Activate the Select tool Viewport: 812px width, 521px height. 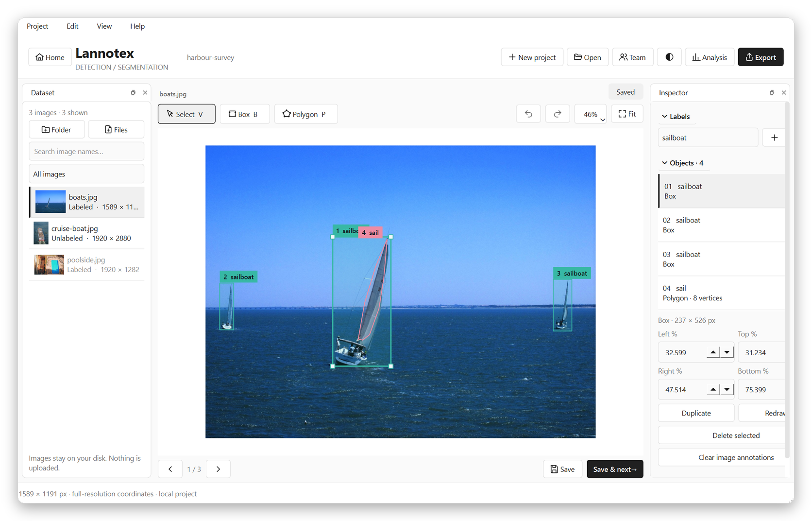point(186,114)
